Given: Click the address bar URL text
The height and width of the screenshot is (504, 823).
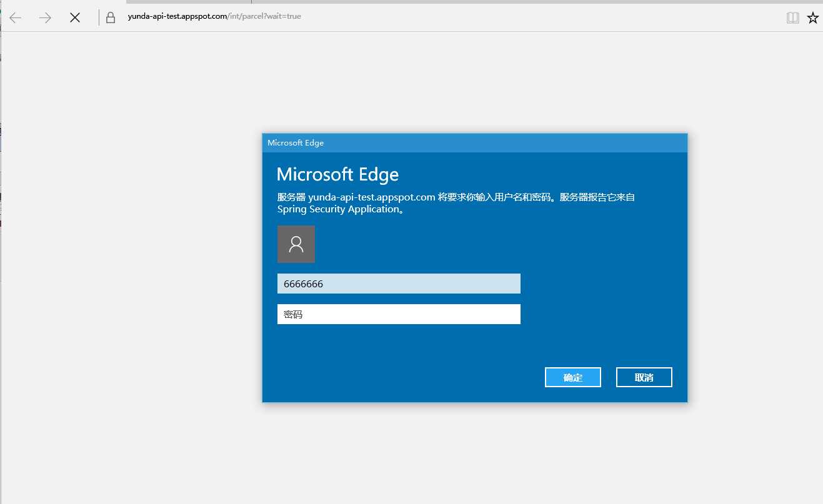Looking at the screenshot, I should point(214,16).
